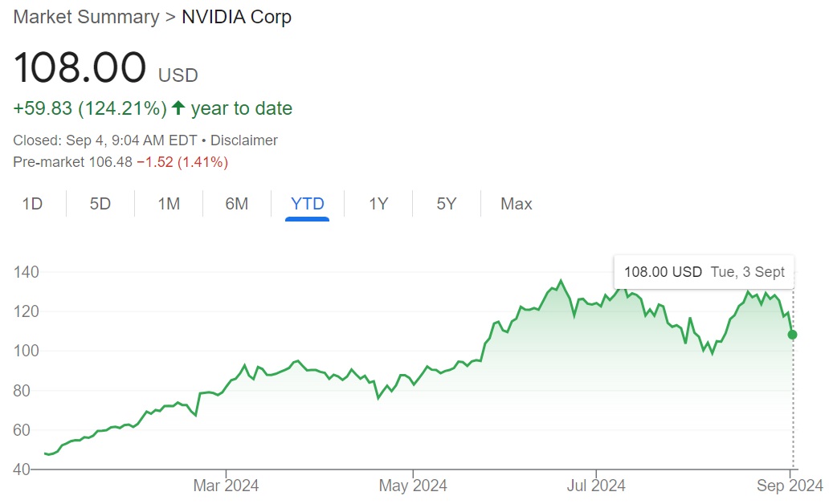The height and width of the screenshot is (504, 829).
Task: Select the Max range tab
Action: 516,204
